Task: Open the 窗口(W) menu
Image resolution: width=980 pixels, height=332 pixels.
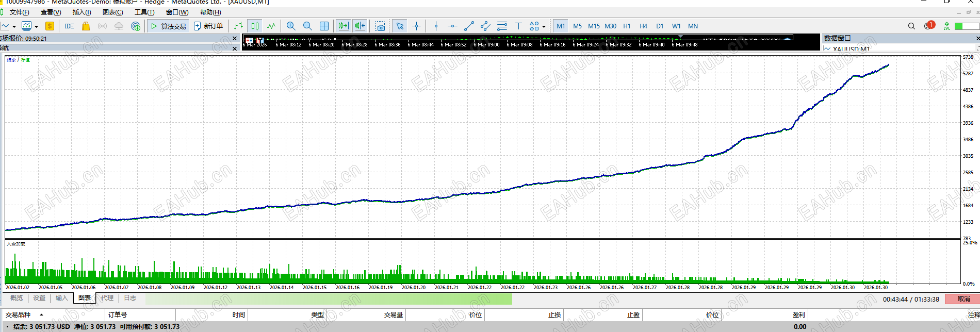Action: click(x=177, y=12)
